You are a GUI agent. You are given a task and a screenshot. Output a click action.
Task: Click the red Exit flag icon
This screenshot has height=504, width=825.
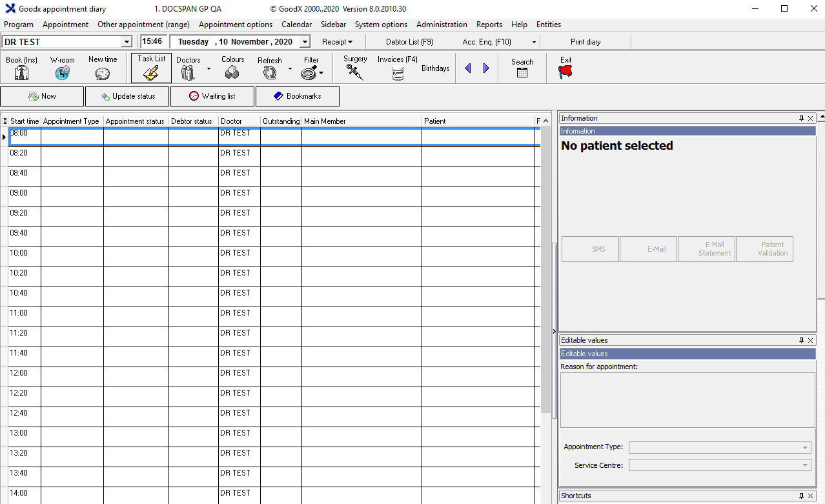point(565,72)
